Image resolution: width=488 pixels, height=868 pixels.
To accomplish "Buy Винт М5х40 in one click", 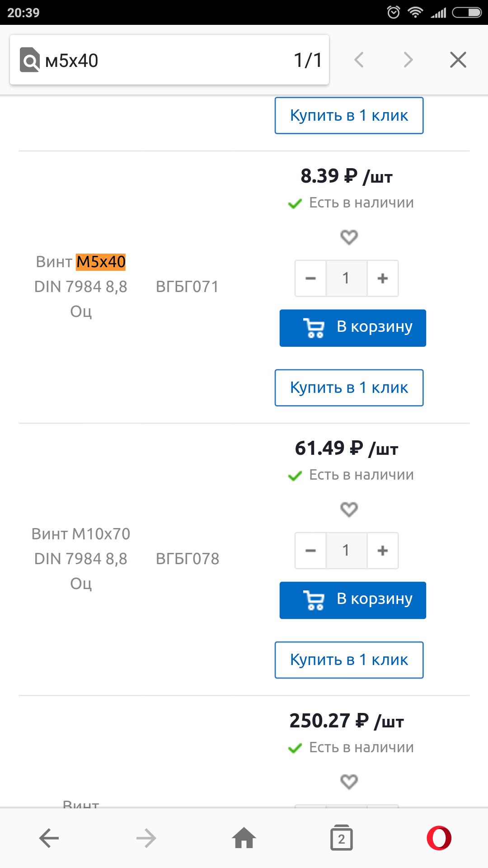I will (349, 388).
